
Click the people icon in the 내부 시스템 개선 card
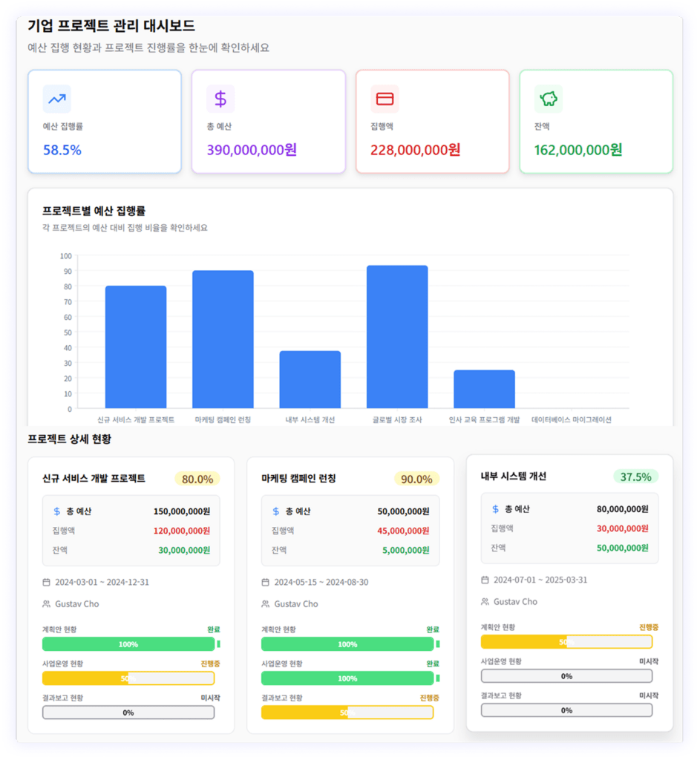pos(485,602)
